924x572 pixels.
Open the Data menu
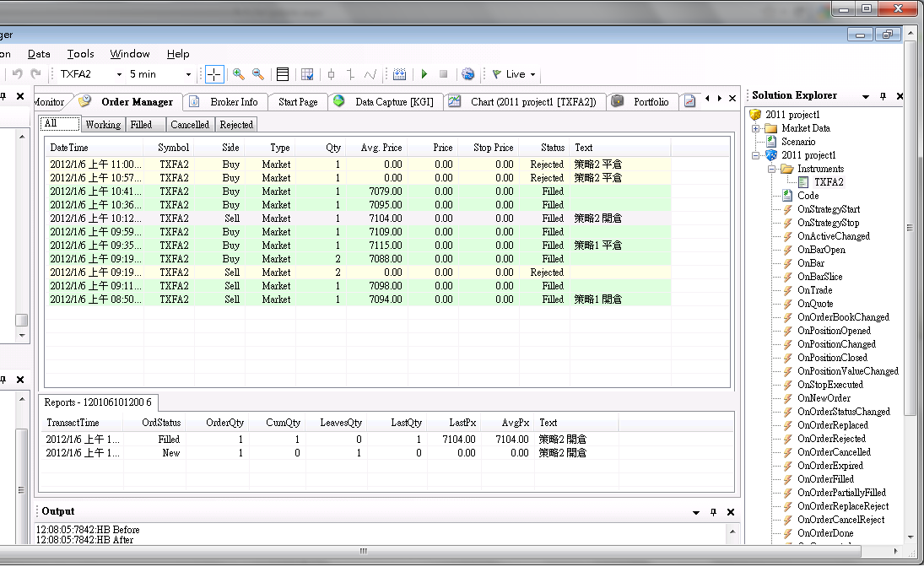tap(39, 54)
